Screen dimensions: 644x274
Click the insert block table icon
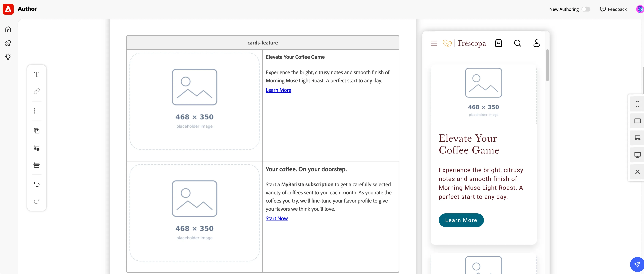click(37, 148)
